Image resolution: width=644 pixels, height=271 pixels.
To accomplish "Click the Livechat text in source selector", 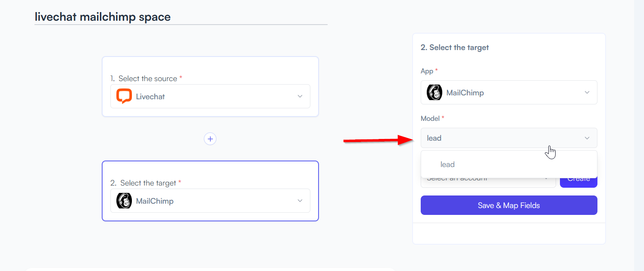I will (150, 97).
